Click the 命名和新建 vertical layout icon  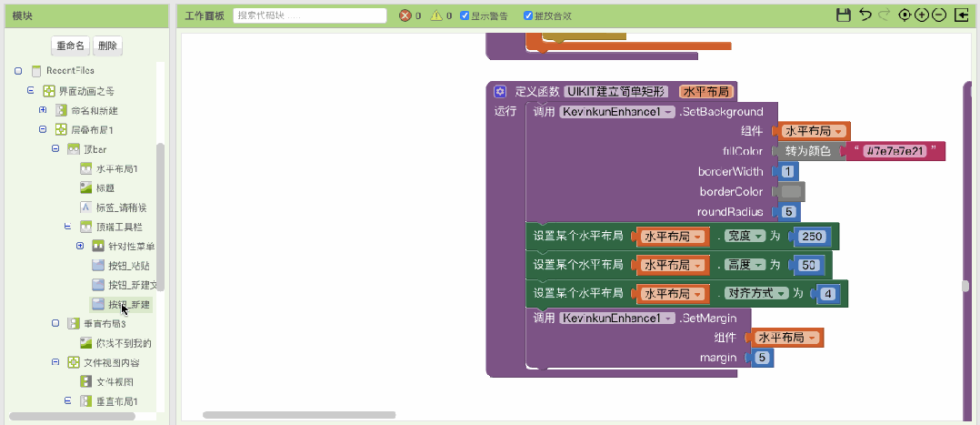pos(61,110)
